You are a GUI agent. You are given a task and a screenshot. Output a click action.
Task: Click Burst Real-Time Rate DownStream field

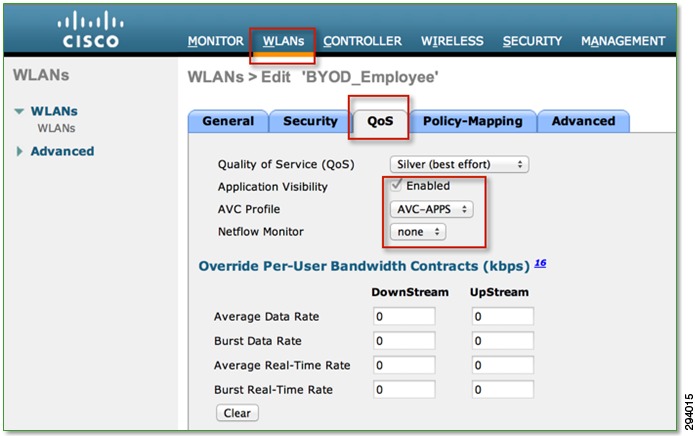pos(404,389)
